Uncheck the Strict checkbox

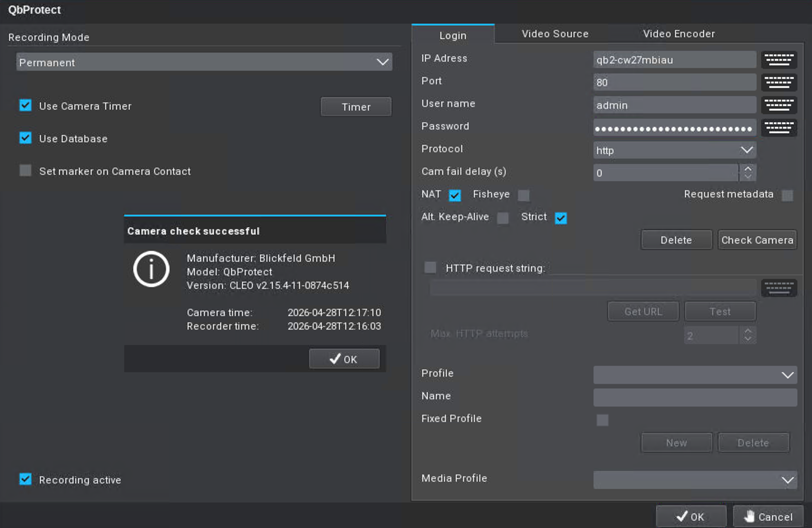[561, 218]
